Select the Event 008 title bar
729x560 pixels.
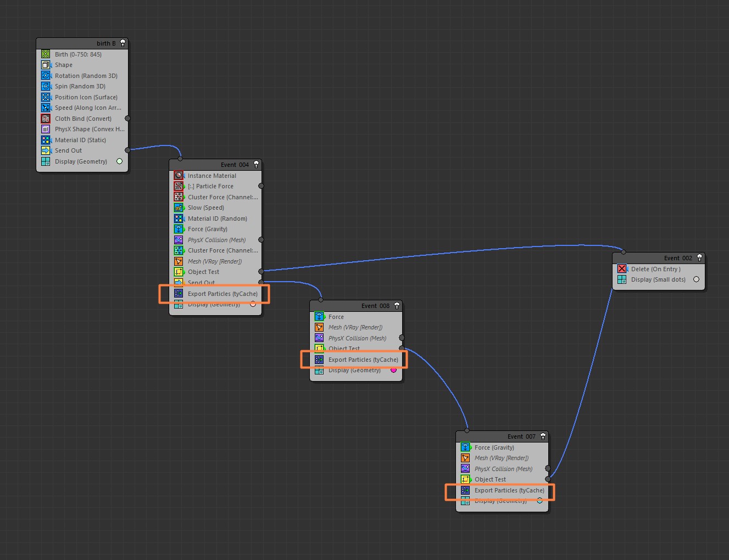point(356,306)
